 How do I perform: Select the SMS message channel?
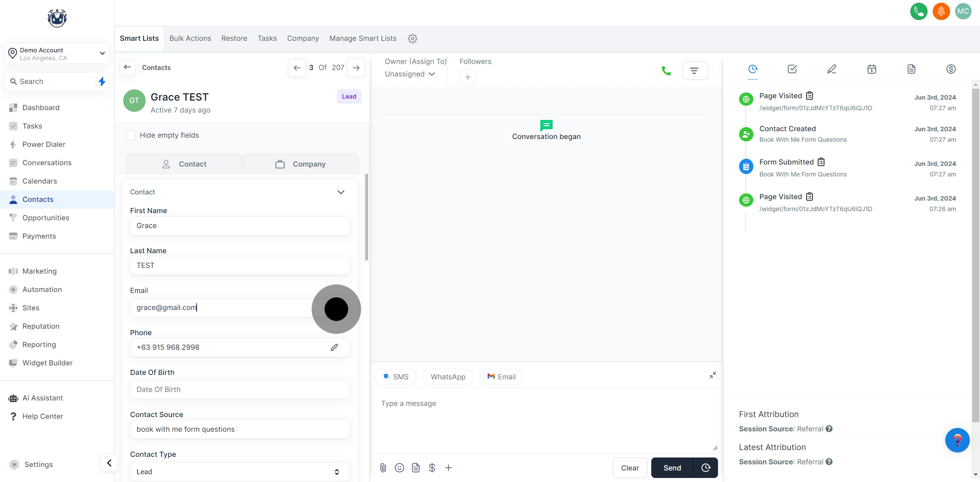pyautogui.click(x=396, y=377)
